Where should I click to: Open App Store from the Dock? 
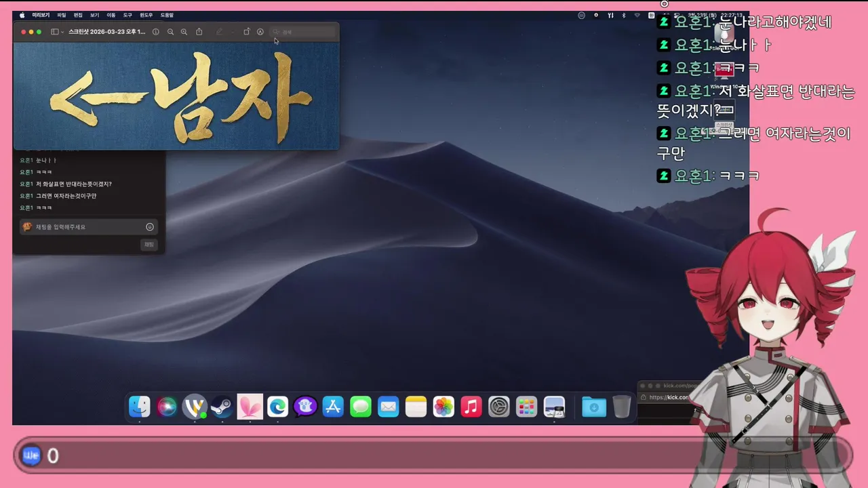[x=333, y=407]
